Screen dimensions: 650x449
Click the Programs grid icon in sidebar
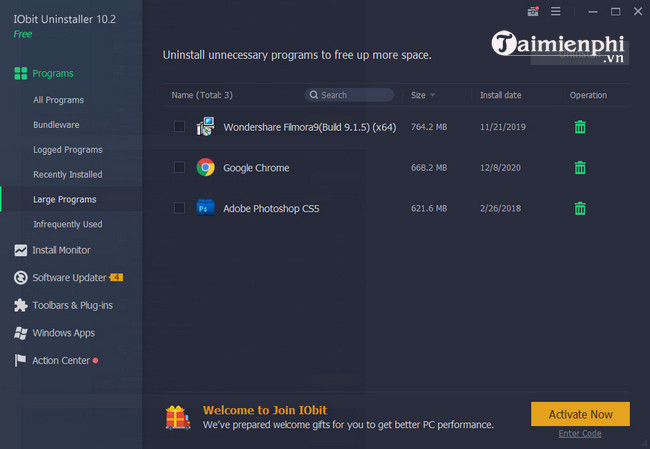click(x=20, y=73)
